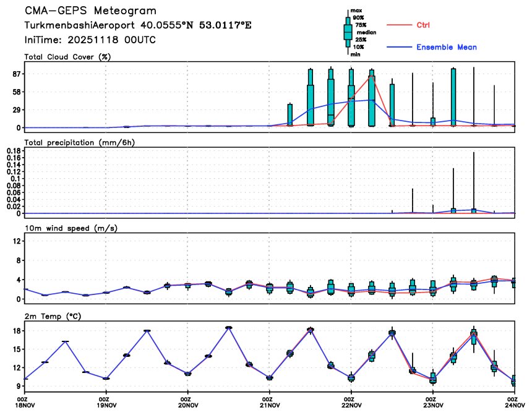Click the CMA-GEPS Meteogram title
This screenshot has height=415, width=532.
tap(90, 11)
